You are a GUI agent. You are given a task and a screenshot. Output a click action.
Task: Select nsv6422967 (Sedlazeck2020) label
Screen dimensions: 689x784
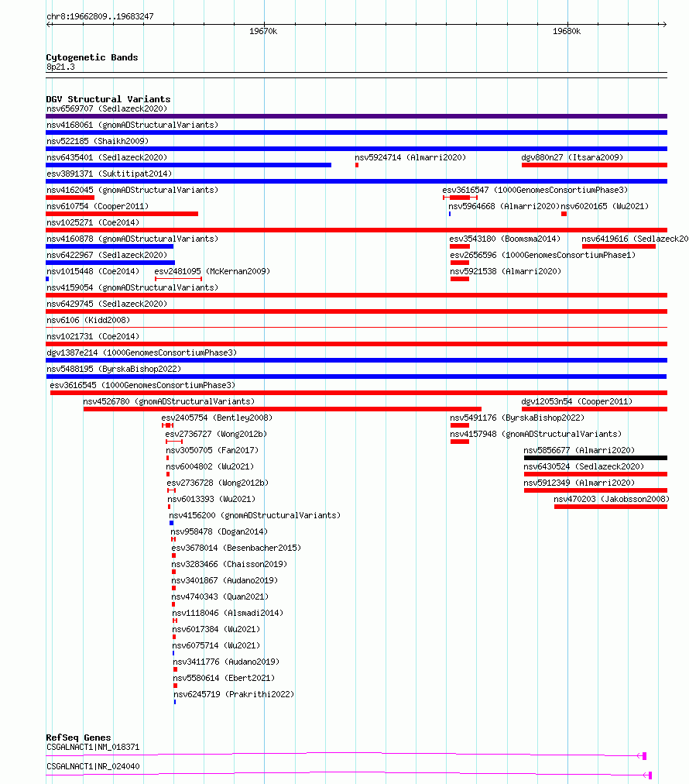[107, 255]
